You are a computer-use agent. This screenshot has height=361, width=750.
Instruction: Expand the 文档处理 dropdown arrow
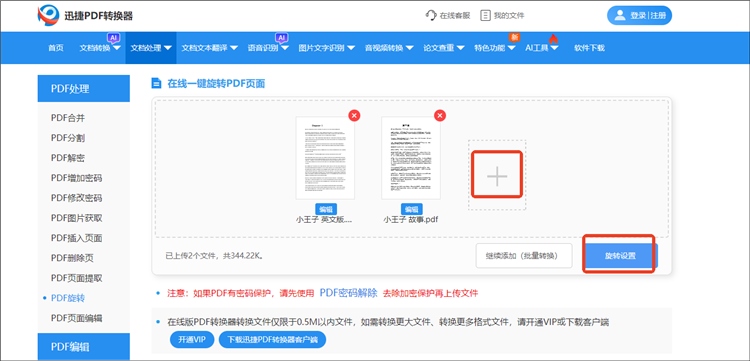167,48
